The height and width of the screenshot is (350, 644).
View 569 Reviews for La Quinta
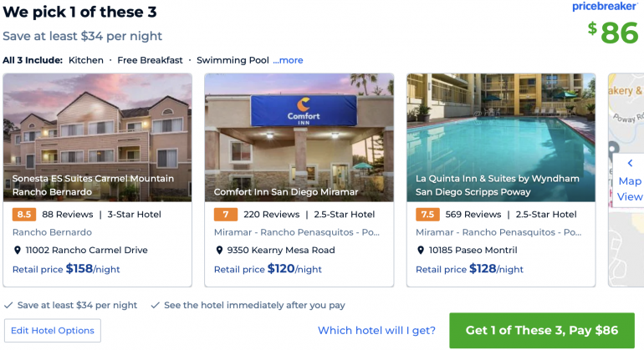coord(473,215)
